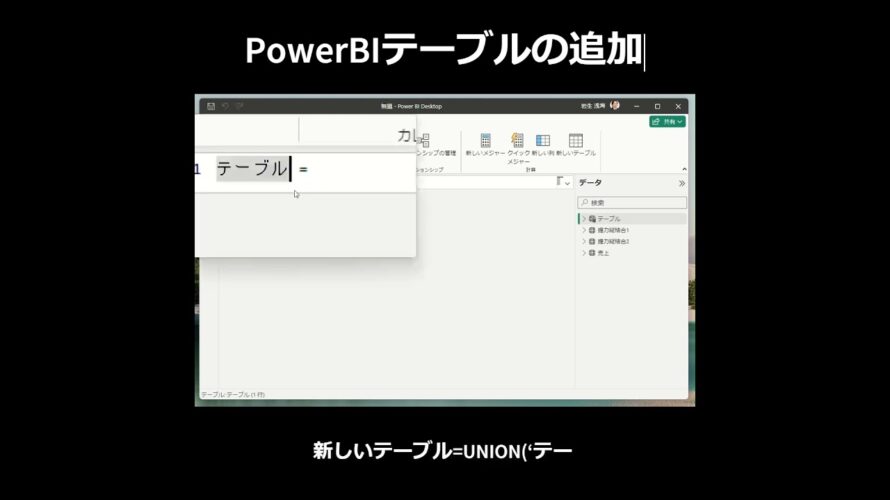Click the status bar text テーブル: テーブル

[233, 394]
